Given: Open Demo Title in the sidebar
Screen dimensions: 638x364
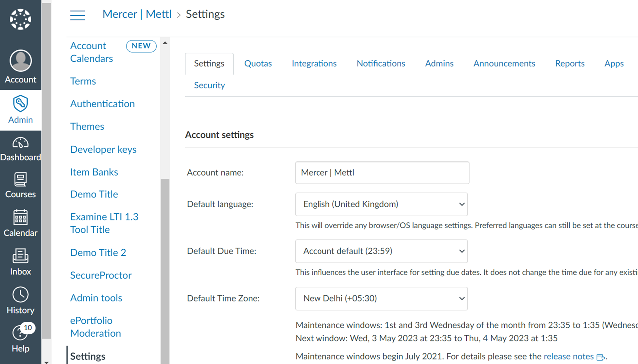Looking at the screenshot, I should pyautogui.click(x=94, y=194).
